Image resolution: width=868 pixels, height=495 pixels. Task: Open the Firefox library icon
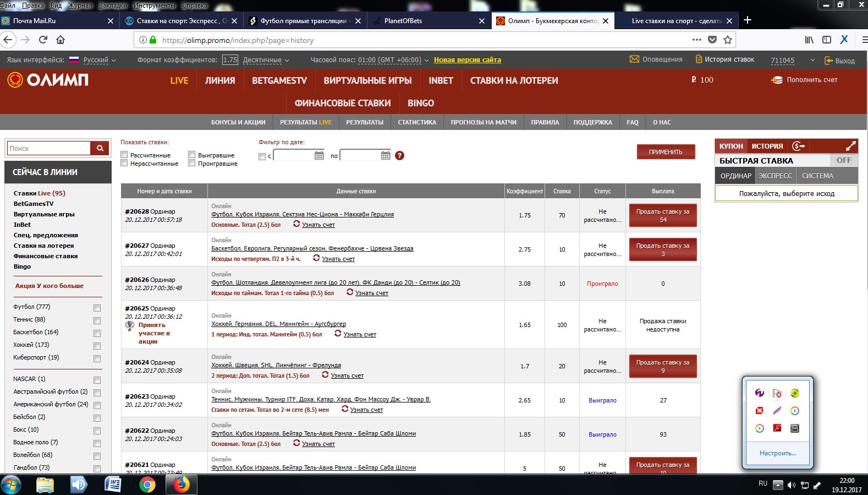click(809, 40)
